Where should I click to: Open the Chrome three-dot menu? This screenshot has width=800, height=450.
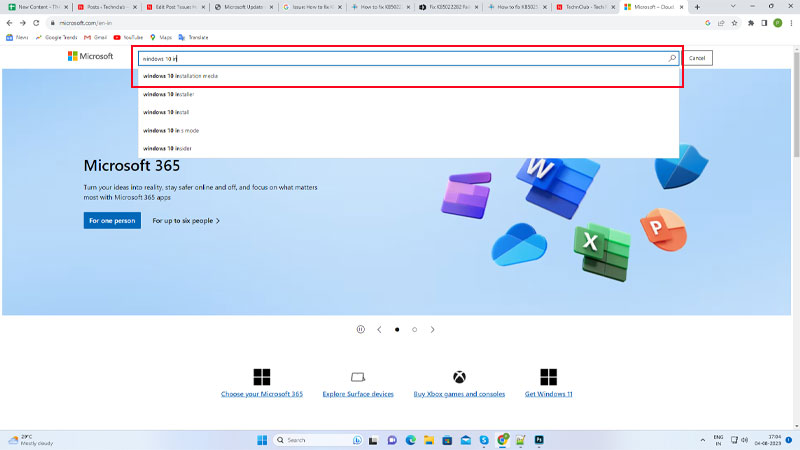[791, 23]
